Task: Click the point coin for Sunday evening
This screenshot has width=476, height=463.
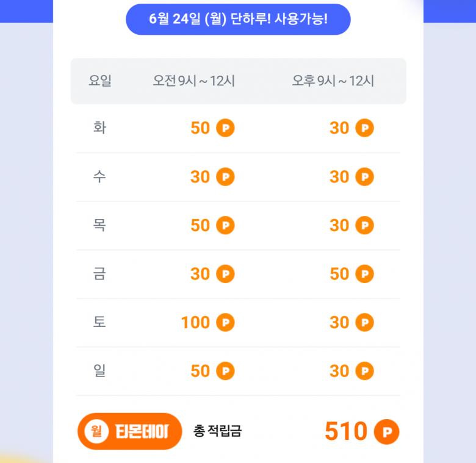Action: (364, 371)
